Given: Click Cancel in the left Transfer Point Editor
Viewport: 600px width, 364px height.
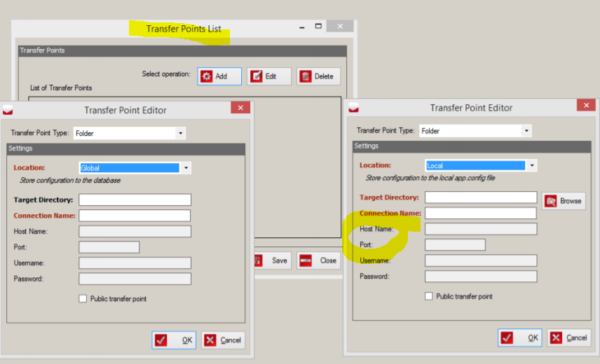Looking at the screenshot, I should point(223,340).
